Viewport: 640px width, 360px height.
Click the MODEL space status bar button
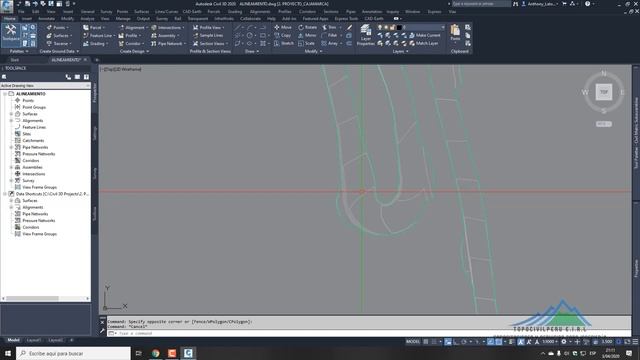(x=413, y=342)
